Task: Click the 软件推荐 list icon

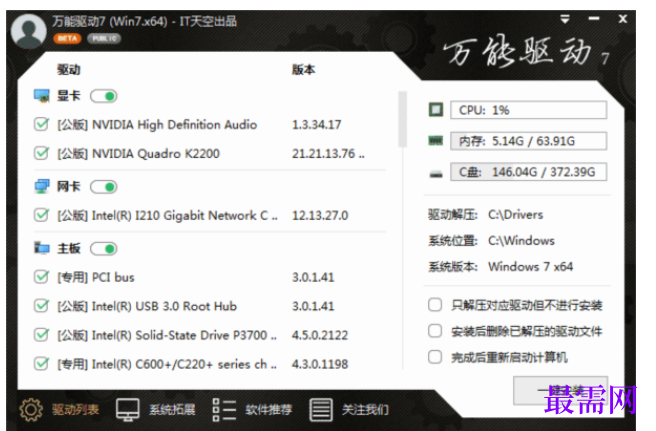Action: point(224,409)
